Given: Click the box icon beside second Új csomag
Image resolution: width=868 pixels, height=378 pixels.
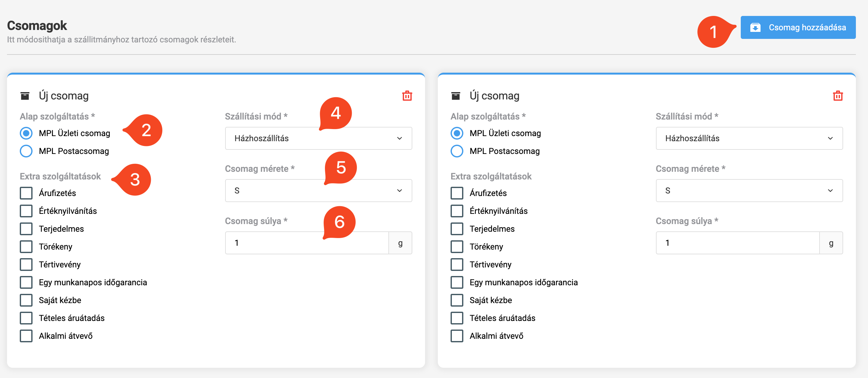Looking at the screenshot, I should point(456,96).
